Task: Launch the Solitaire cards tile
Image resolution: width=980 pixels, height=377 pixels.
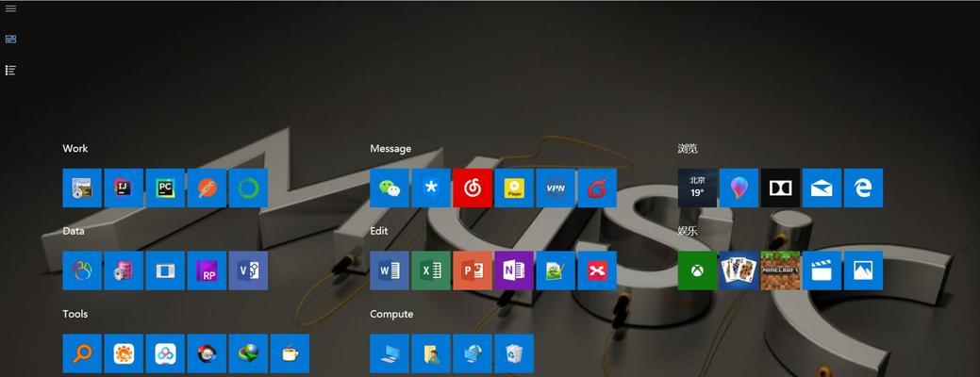Action: click(739, 270)
